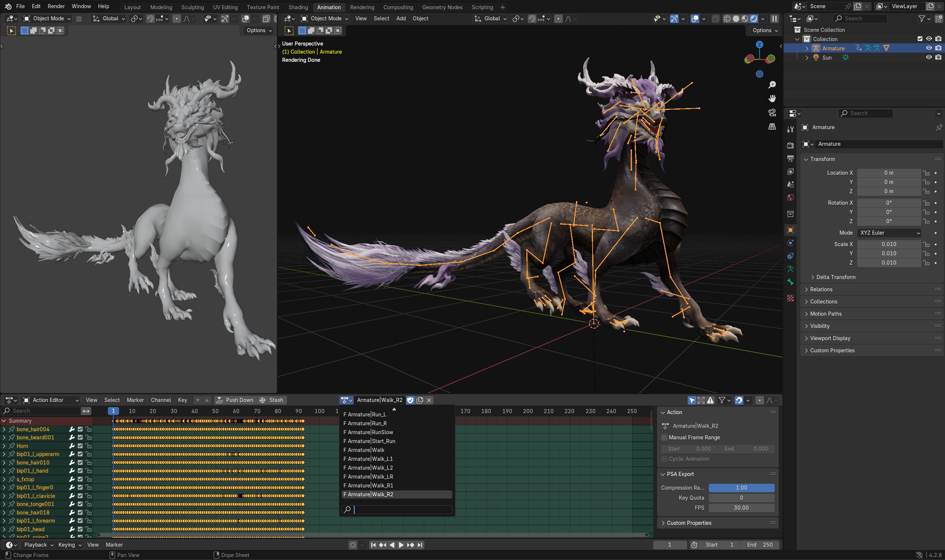Viewport: 945px width, 560px height.
Task: Open the Object Data armature properties tab
Action: click(790, 269)
